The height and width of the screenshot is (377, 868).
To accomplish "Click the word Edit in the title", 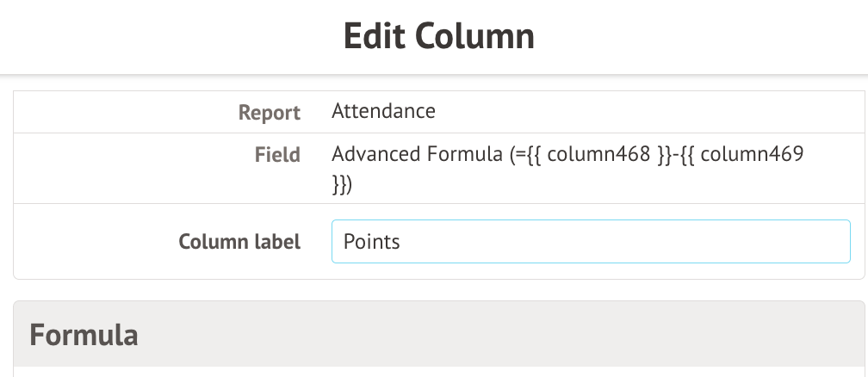I will [374, 36].
